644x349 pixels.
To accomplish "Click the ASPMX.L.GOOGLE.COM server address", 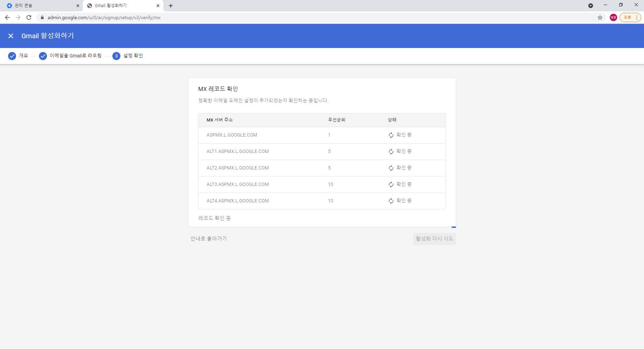I will 232,135.
